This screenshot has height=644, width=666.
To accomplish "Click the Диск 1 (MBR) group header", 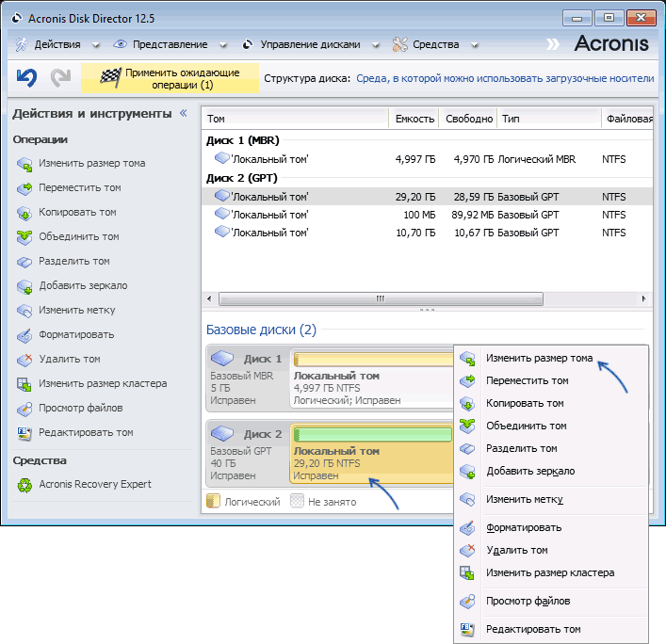I will coord(242,140).
